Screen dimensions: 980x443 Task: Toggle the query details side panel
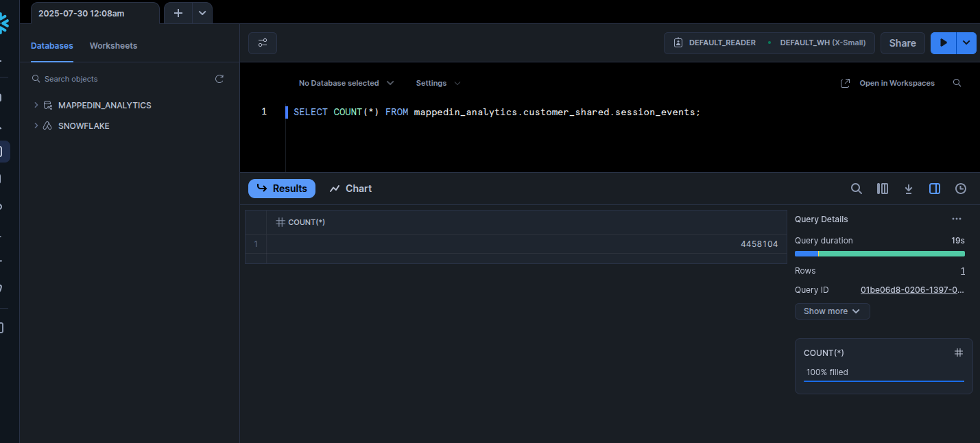point(935,189)
